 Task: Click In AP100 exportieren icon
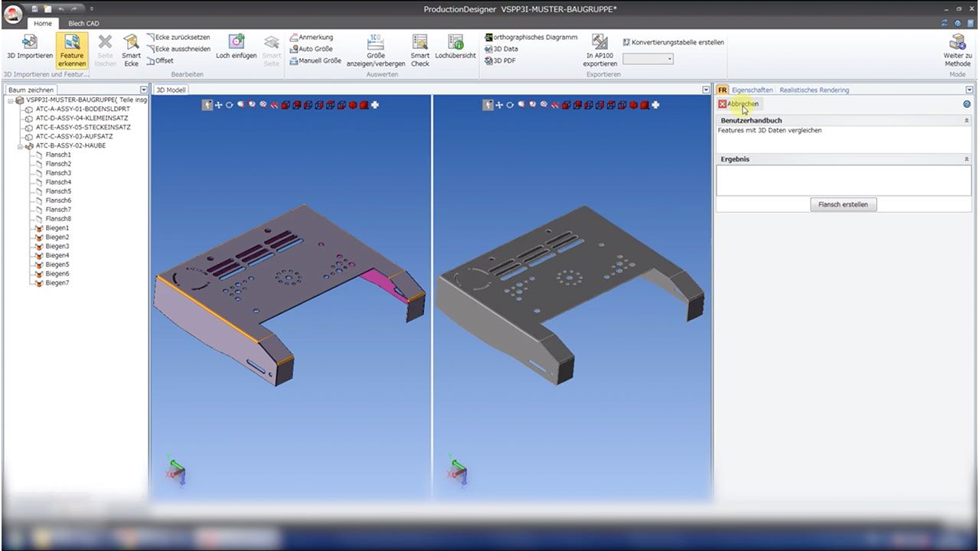[600, 50]
